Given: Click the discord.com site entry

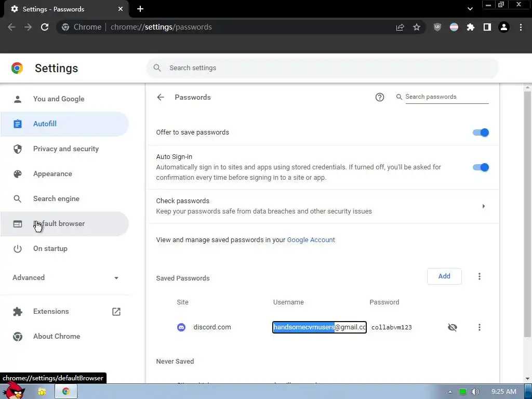Looking at the screenshot, I should (x=212, y=327).
